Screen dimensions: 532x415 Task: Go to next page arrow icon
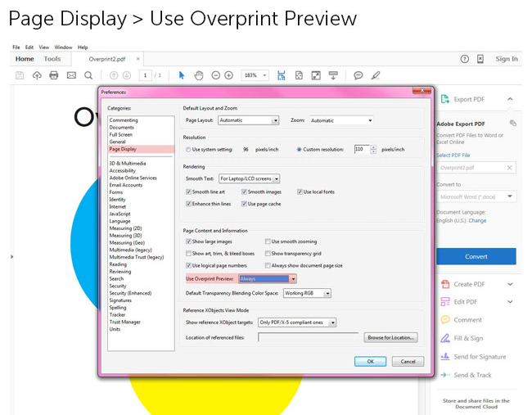pos(127,75)
